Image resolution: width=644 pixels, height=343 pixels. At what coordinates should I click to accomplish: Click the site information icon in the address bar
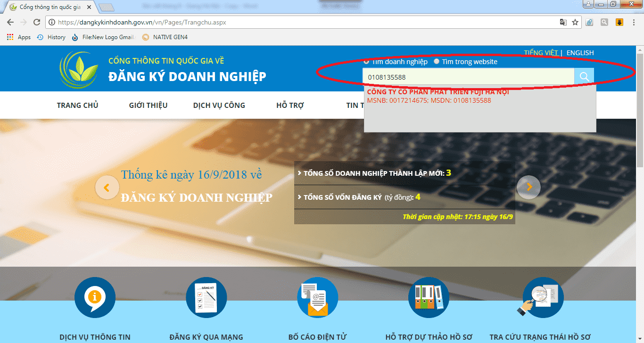pyautogui.click(x=51, y=22)
